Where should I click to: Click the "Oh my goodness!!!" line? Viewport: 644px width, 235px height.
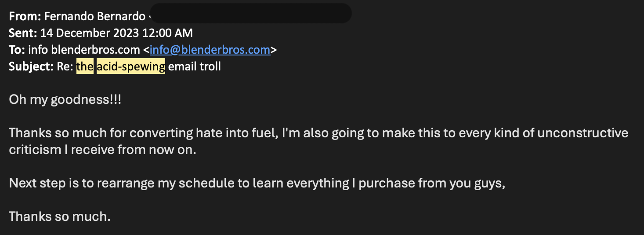65,100
